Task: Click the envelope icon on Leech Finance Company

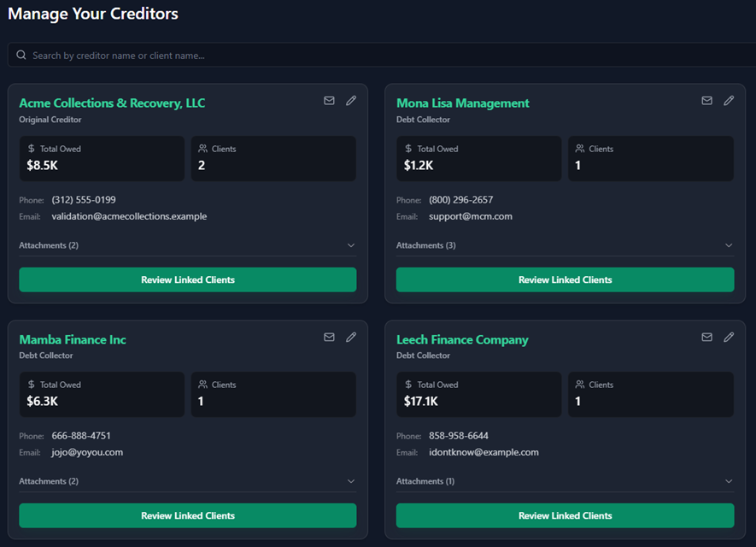Action: tap(706, 338)
